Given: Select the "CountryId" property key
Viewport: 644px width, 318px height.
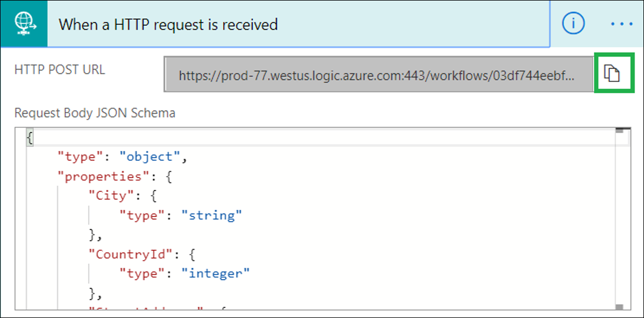Looking at the screenshot, I should click(x=129, y=254).
